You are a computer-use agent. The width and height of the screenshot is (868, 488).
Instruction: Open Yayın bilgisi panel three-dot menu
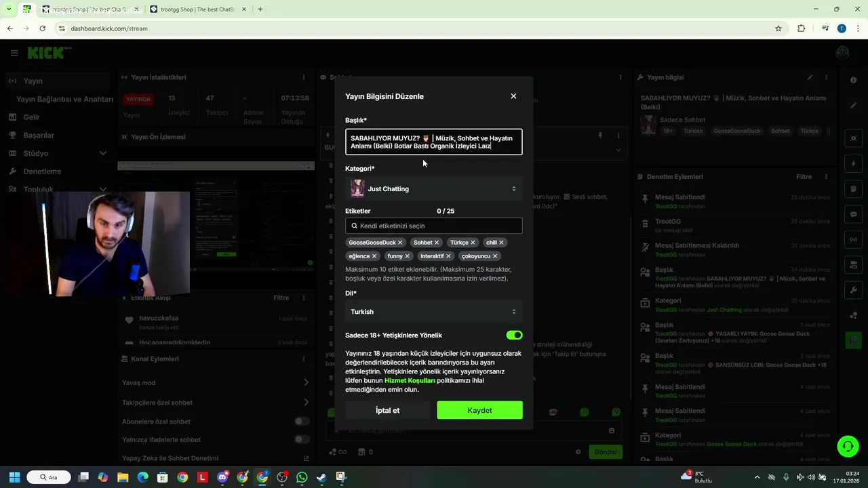point(826,78)
